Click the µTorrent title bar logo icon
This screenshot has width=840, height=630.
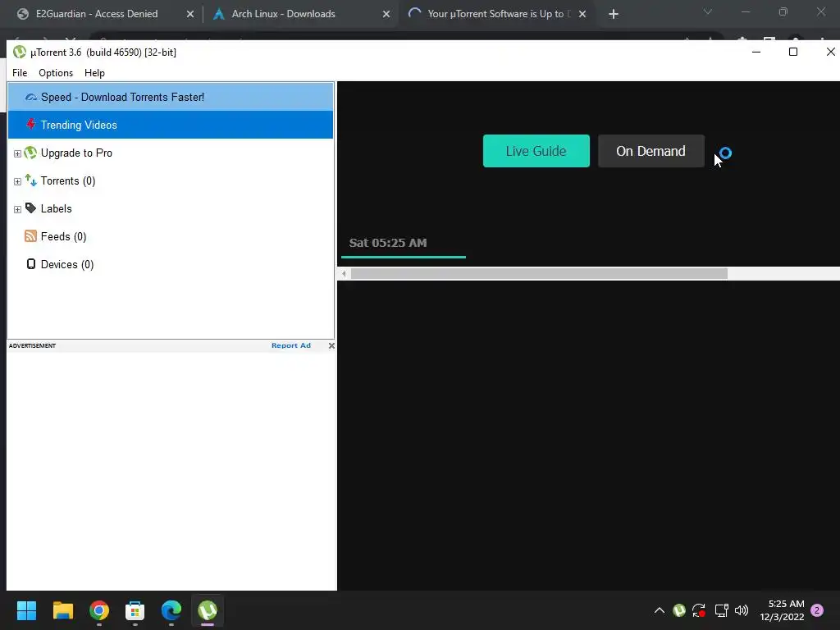click(x=20, y=52)
